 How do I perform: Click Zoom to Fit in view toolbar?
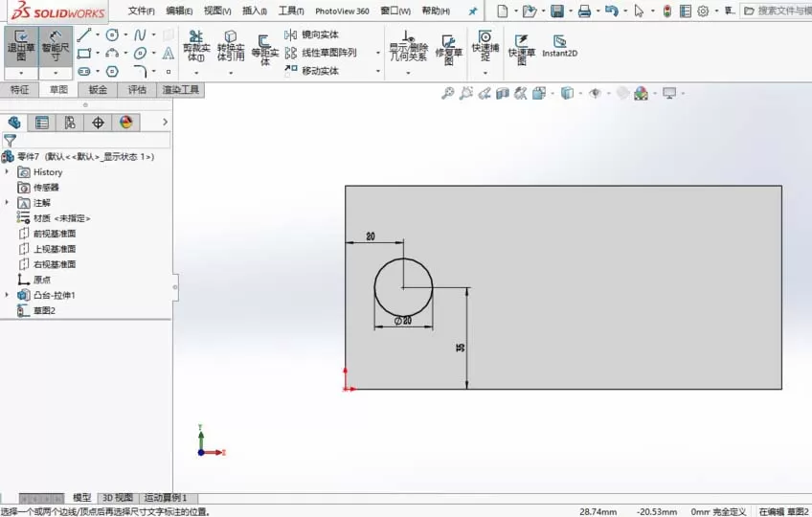pyautogui.click(x=448, y=93)
